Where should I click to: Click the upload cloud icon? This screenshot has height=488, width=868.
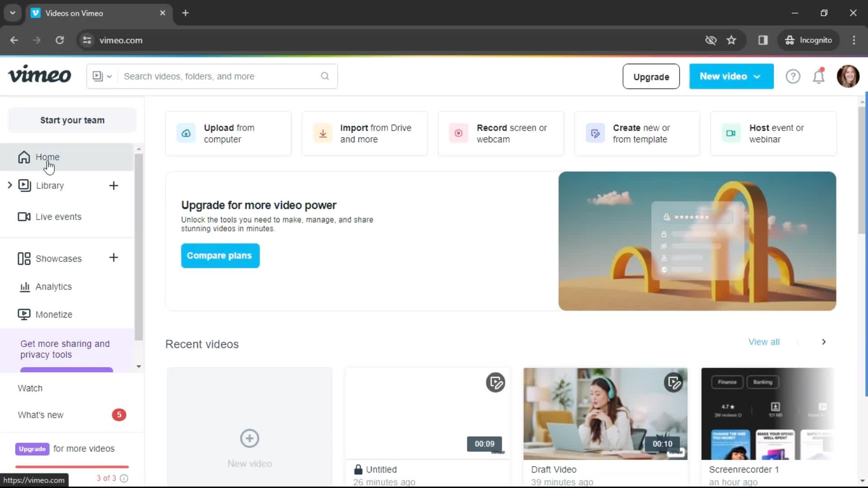[x=186, y=133]
